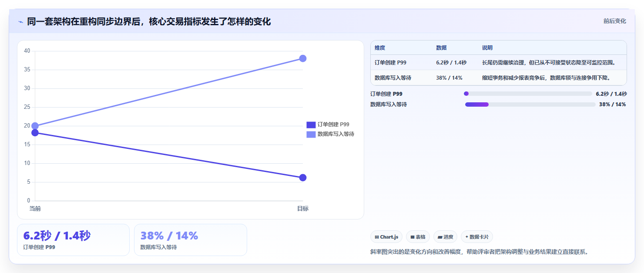Click the 进度 tag chip
644x273 pixels.
[445, 237]
